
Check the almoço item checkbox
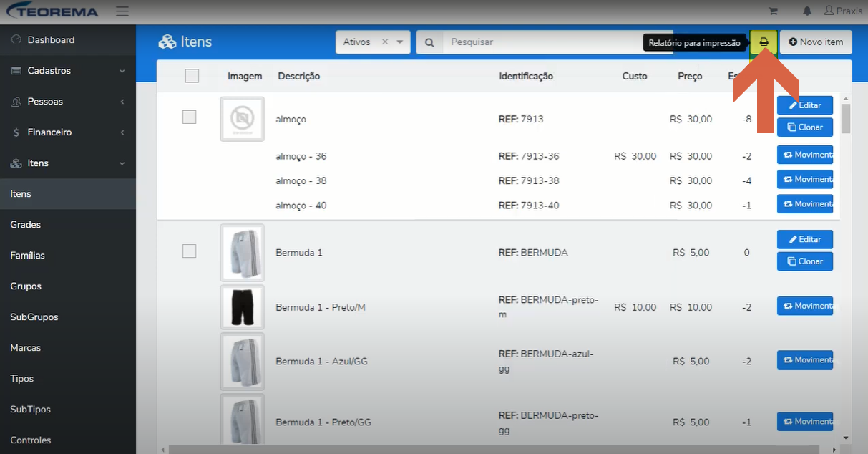coord(189,117)
